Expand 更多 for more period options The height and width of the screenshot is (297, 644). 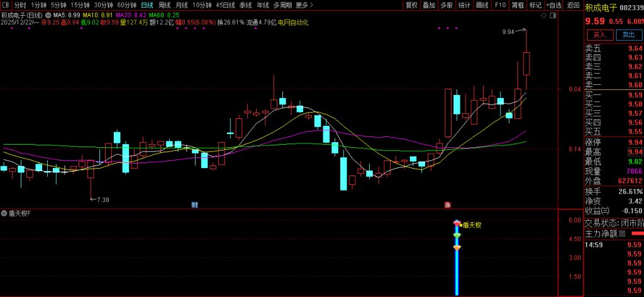[304, 5]
